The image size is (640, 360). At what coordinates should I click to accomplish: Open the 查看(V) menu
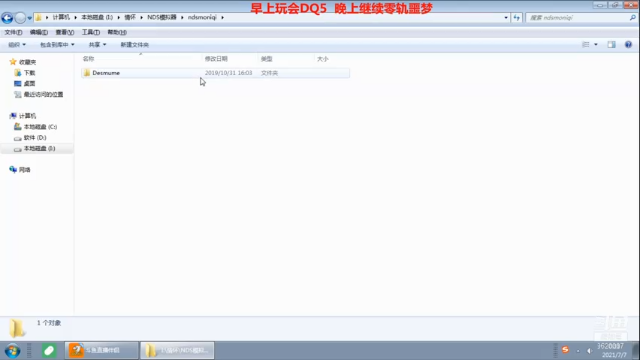pos(64,32)
